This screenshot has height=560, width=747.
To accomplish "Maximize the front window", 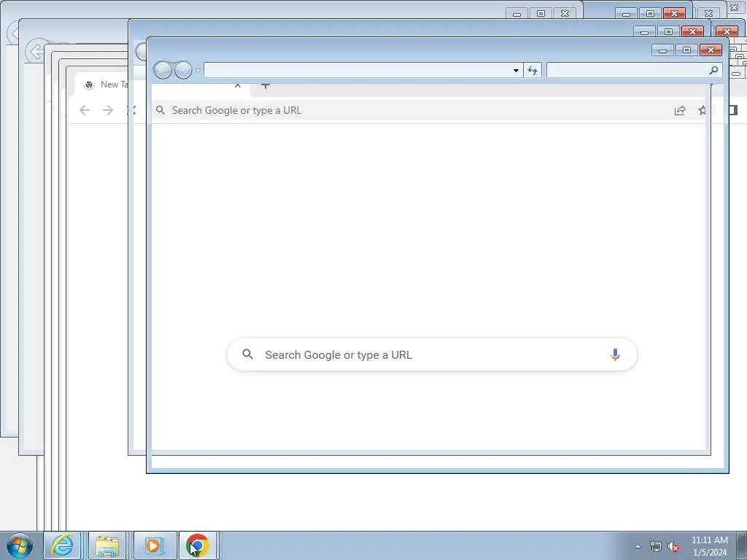I will (x=686, y=50).
